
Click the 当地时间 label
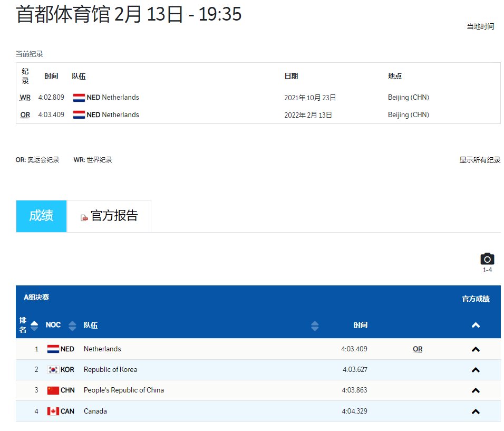pyautogui.click(x=480, y=26)
